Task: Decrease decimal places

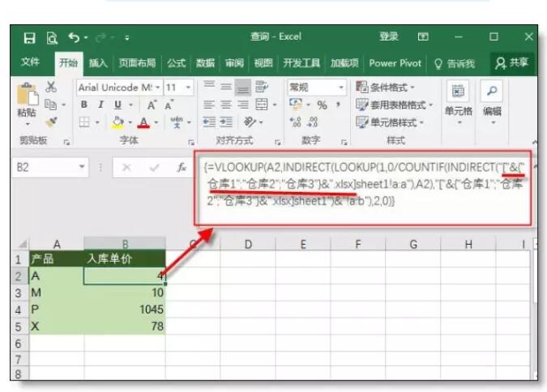Action: [312, 122]
